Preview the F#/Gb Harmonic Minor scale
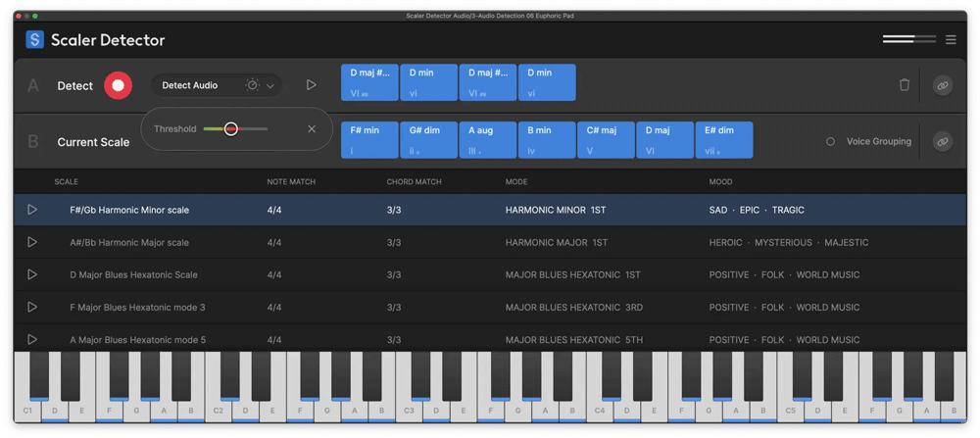The width and height of the screenshot is (980, 438). coord(32,210)
